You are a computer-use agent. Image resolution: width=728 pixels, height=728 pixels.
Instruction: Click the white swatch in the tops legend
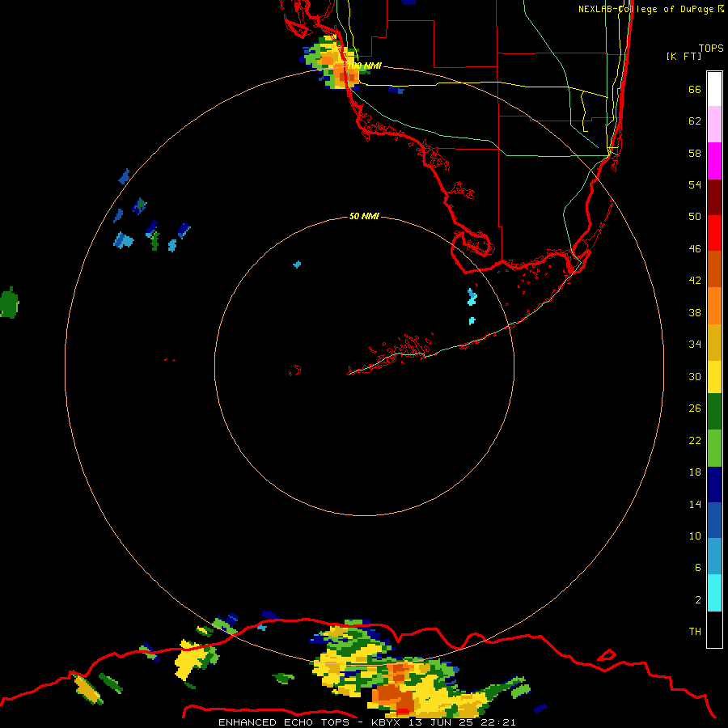pos(714,89)
